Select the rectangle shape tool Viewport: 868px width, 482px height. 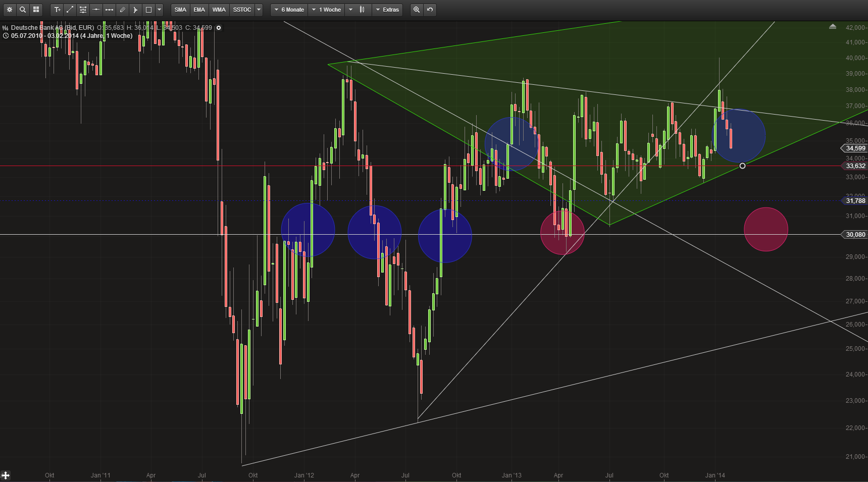pos(148,9)
